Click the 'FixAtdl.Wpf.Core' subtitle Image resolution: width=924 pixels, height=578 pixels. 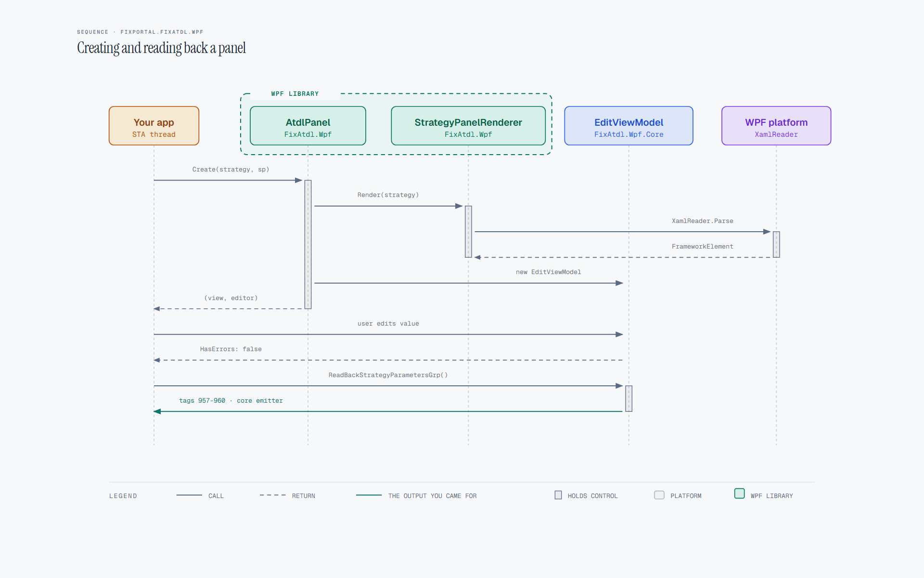pos(629,135)
